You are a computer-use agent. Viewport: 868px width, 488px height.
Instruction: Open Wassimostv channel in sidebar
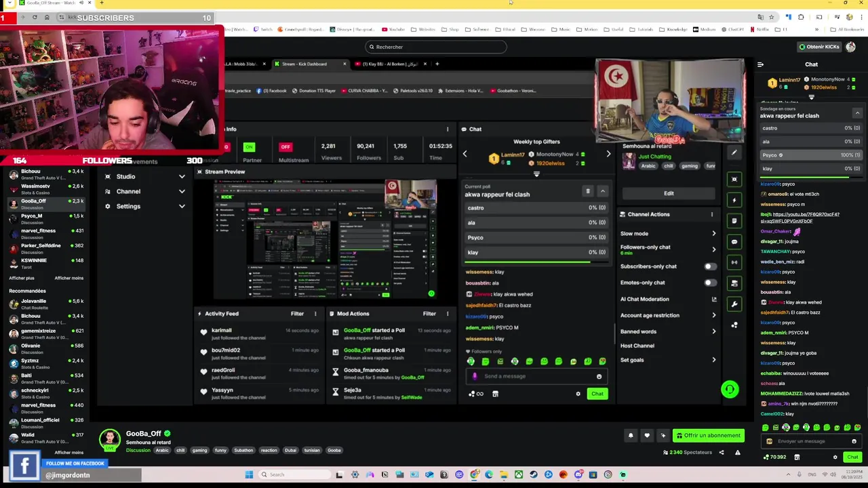tap(46, 188)
